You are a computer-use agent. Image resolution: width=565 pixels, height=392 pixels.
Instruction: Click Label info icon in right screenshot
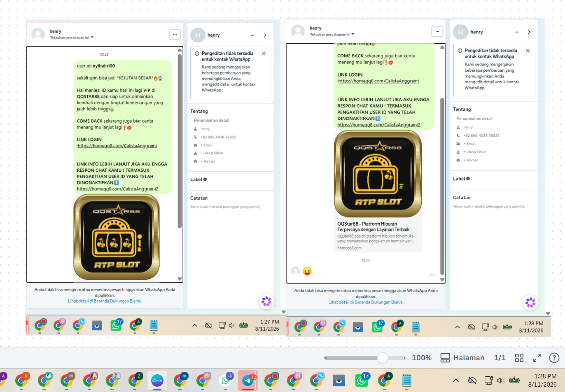click(x=468, y=179)
